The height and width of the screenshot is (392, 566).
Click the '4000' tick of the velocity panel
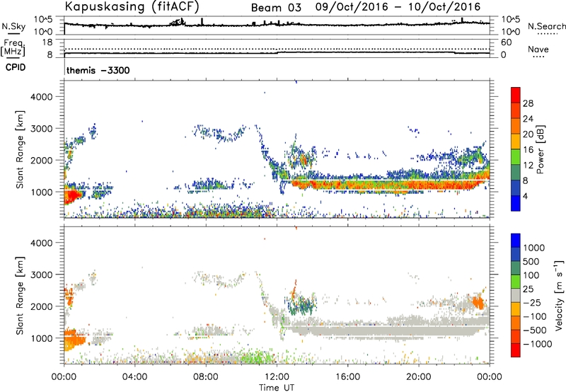(42, 243)
